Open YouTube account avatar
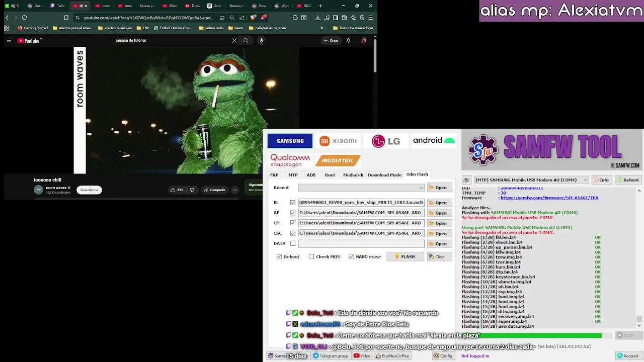Image resolution: width=644 pixels, height=362 pixels. pyautogui.click(x=363, y=41)
